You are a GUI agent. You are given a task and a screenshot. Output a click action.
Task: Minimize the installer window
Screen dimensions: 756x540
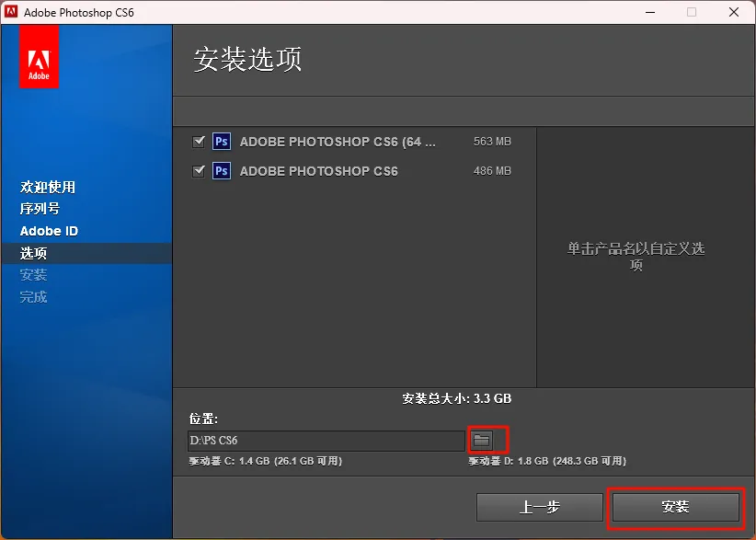pyautogui.click(x=650, y=12)
